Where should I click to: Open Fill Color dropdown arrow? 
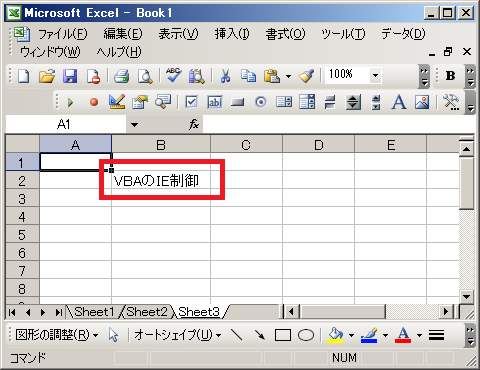pos(351,335)
